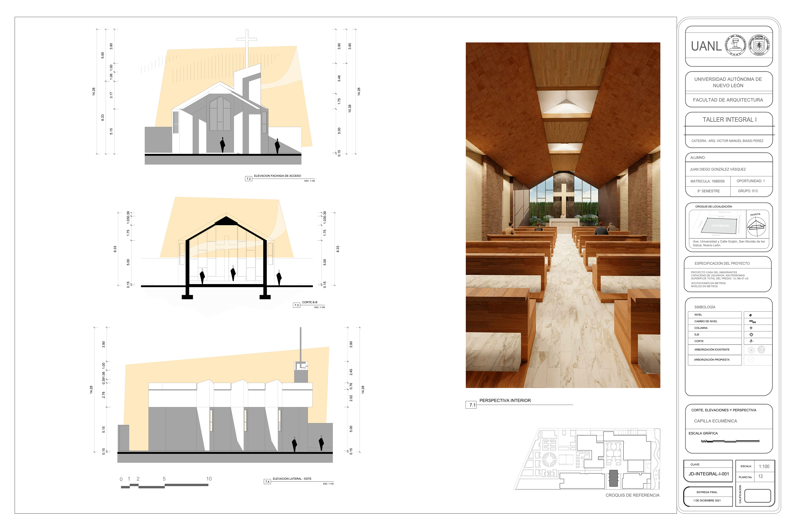Select the Elevación Lateral Este drawing
The image size is (798, 532).
[225, 395]
